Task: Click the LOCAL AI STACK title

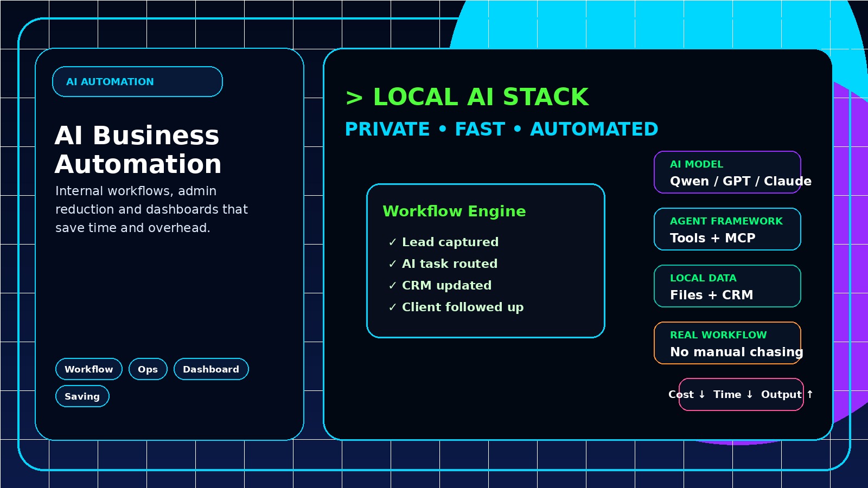Action: point(467,97)
